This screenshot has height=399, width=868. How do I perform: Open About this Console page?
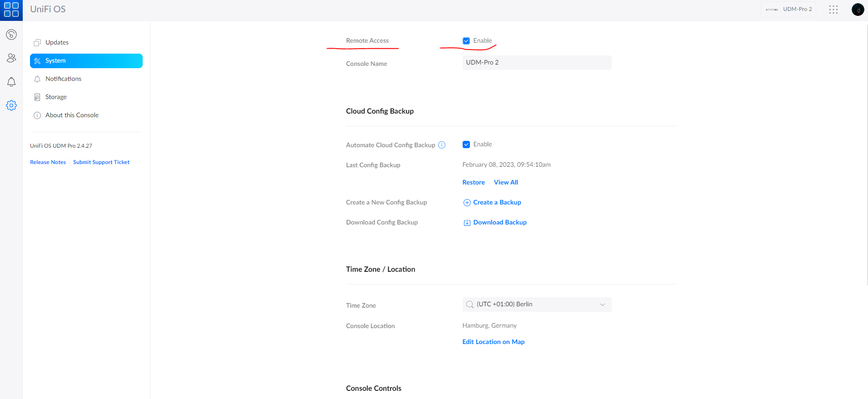[72, 115]
